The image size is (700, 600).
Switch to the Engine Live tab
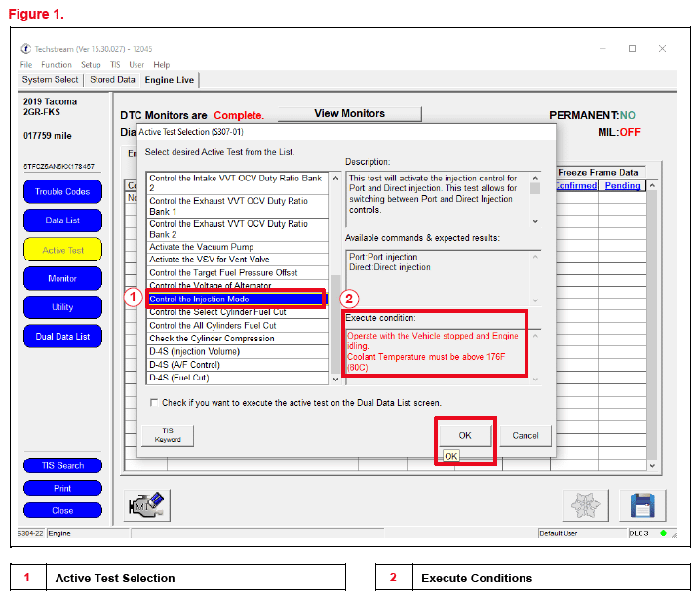point(170,80)
